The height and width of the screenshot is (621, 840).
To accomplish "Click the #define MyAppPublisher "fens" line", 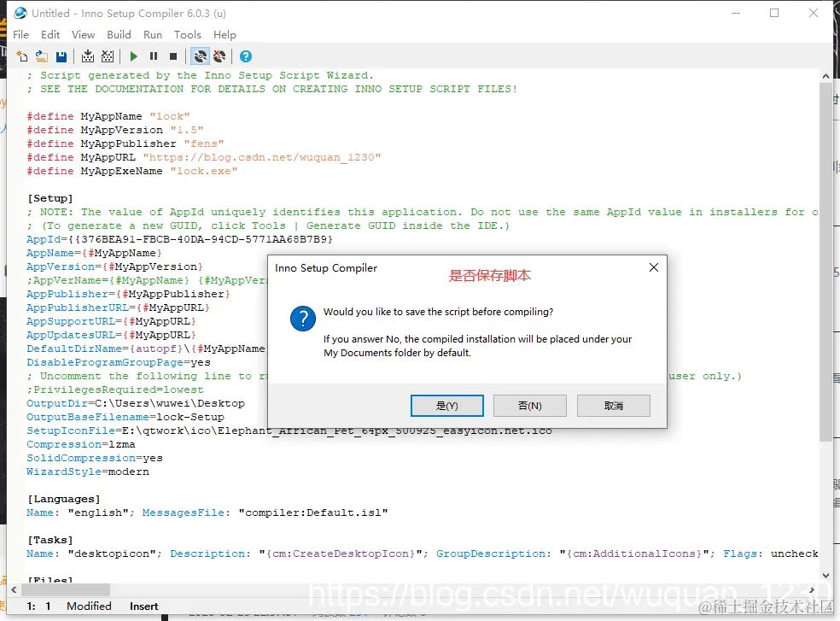I will tap(125, 144).
